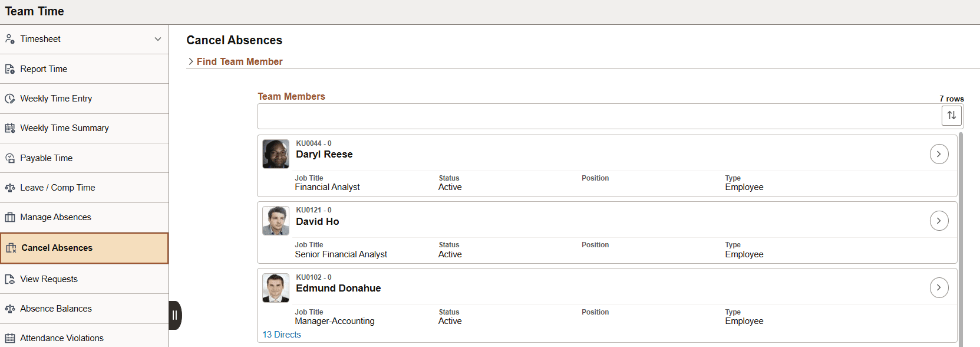Open the Timesheet submenu chevron
The width and height of the screenshot is (980, 347).
pyautogui.click(x=158, y=38)
